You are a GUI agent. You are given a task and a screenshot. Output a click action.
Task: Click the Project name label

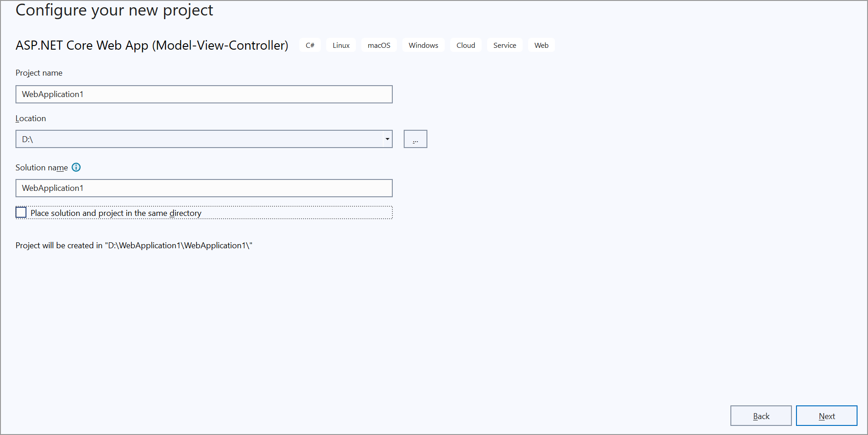[39, 73]
